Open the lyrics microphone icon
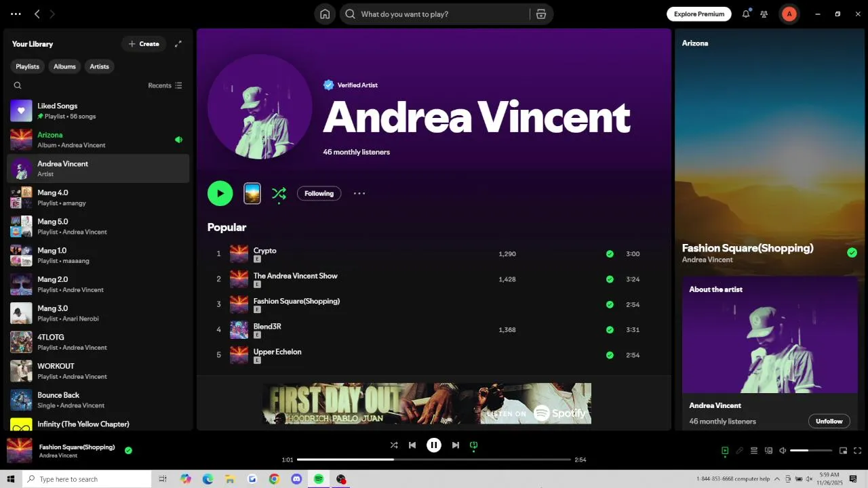 click(x=740, y=451)
